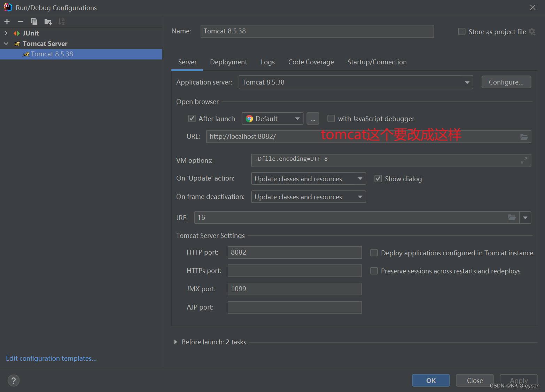Click the IntelliJ logo in title bar

(8, 7)
